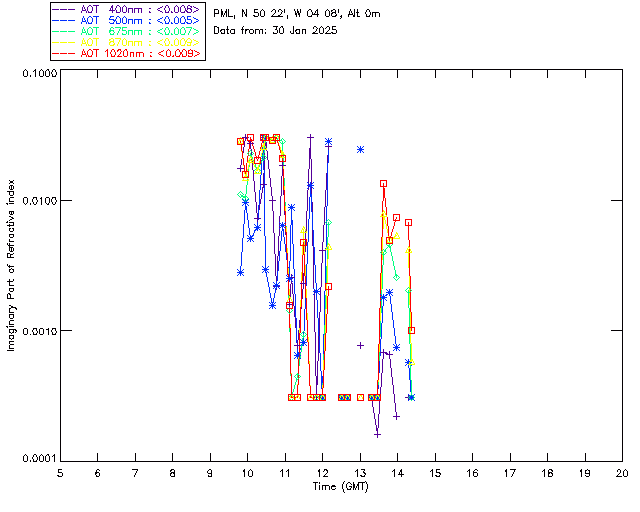Click the 0.0100 y-axis tick label
Screen dimensions: 640x512
pos(39,201)
